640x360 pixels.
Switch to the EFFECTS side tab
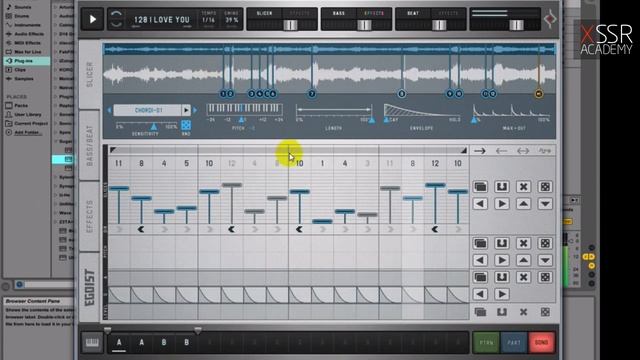[90, 216]
